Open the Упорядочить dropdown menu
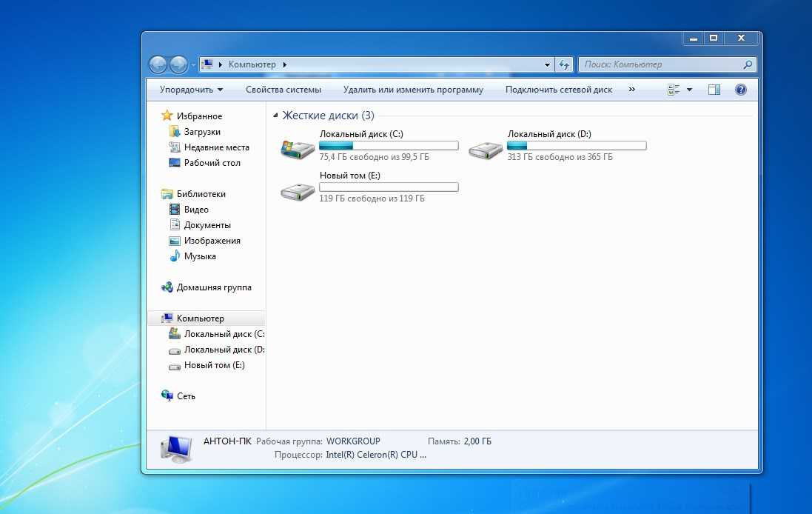The image size is (812, 514). pos(191,90)
